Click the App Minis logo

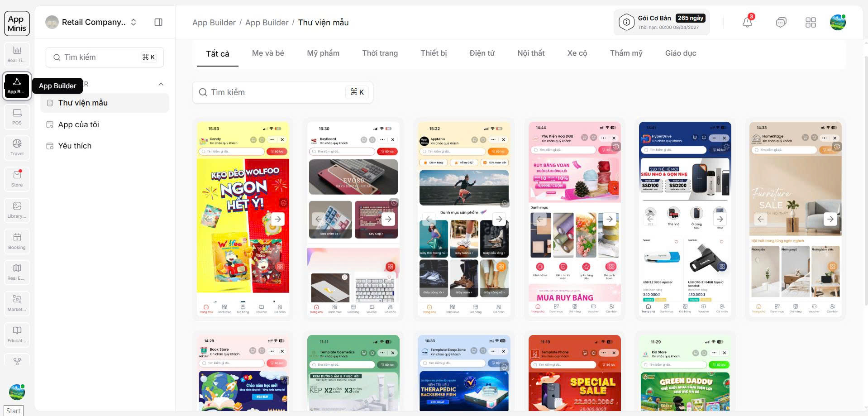[17, 24]
